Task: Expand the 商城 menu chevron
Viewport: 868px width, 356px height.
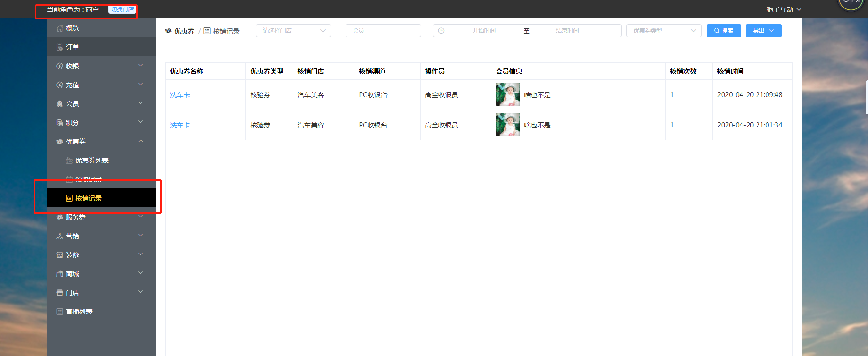Action: tap(140, 273)
